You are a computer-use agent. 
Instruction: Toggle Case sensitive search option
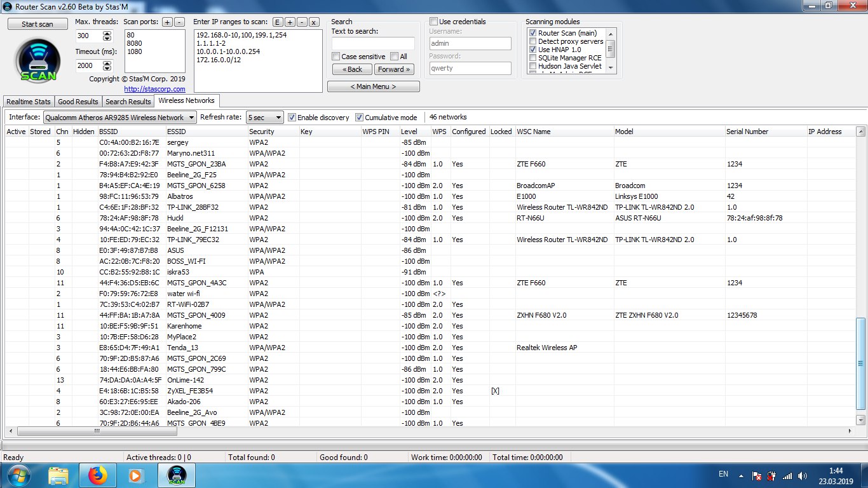pyautogui.click(x=336, y=57)
